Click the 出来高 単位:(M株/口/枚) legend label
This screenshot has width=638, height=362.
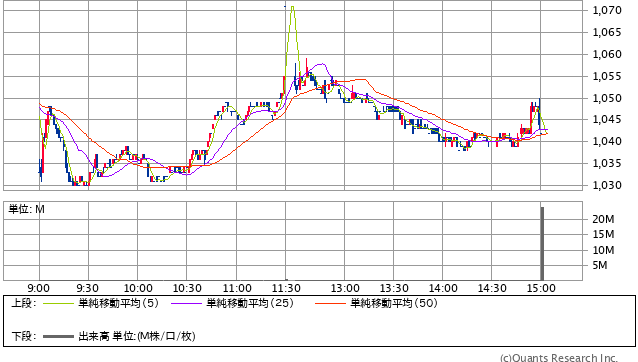click(137, 336)
